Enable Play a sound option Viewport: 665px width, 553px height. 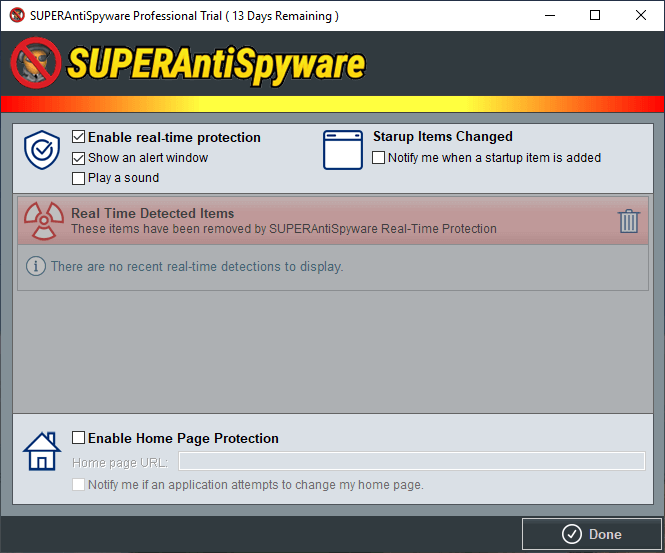tap(78, 178)
